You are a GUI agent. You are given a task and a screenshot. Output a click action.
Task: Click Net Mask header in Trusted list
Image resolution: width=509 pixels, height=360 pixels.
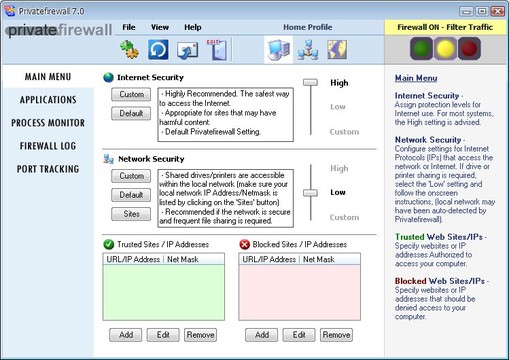pyautogui.click(x=194, y=259)
